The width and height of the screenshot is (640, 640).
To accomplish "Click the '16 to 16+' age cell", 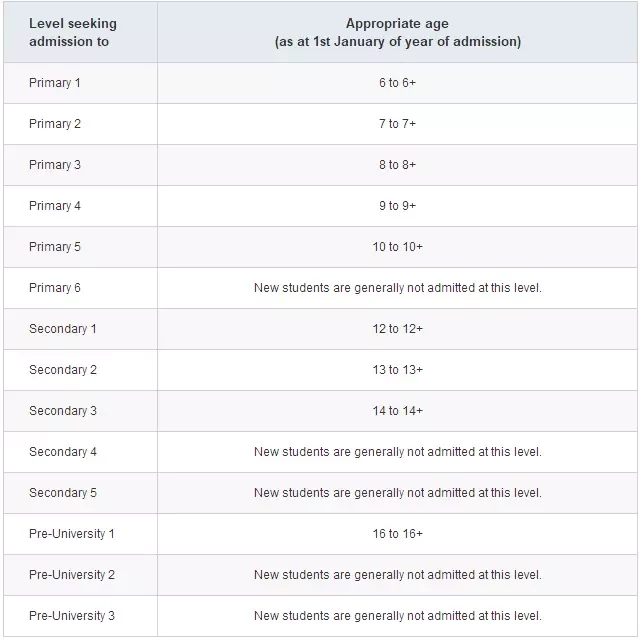I will [x=397, y=533].
